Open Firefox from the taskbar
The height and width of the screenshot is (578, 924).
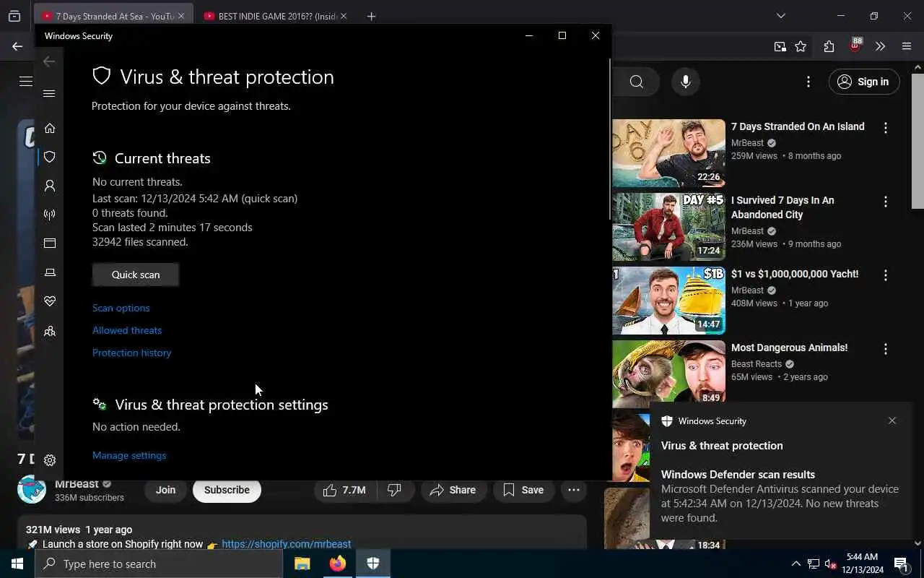point(338,564)
